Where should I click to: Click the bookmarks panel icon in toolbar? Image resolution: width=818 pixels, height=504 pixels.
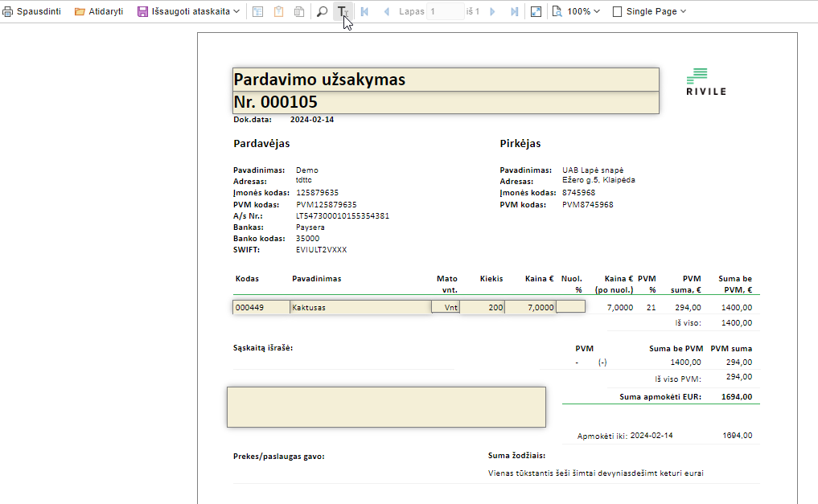click(258, 12)
